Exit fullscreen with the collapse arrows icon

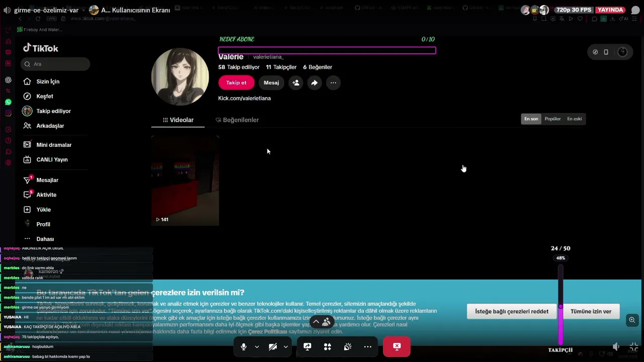634,346
